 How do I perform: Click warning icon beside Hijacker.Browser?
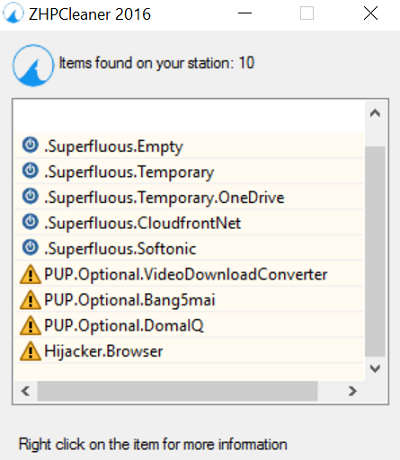(30, 351)
